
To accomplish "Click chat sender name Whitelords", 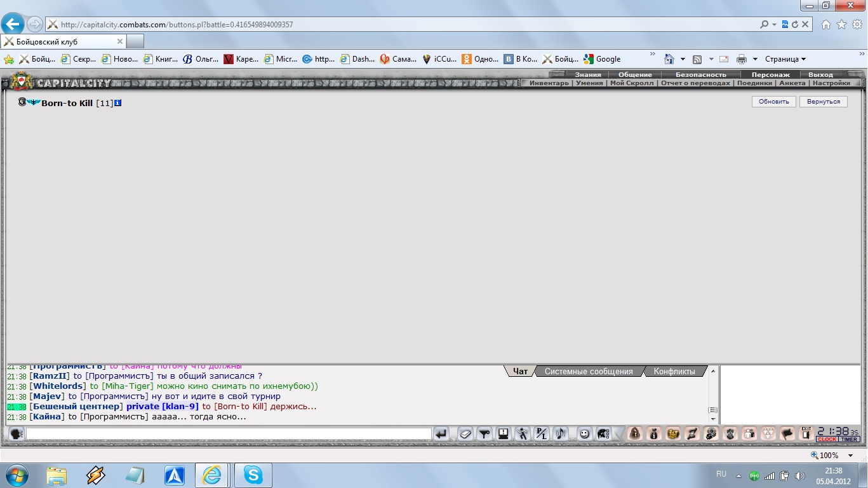I will click(58, 386).
